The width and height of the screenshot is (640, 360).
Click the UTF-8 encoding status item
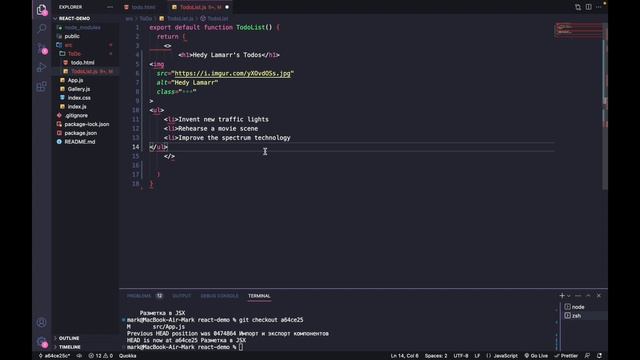pyautogui.click(x=461, y=356)
